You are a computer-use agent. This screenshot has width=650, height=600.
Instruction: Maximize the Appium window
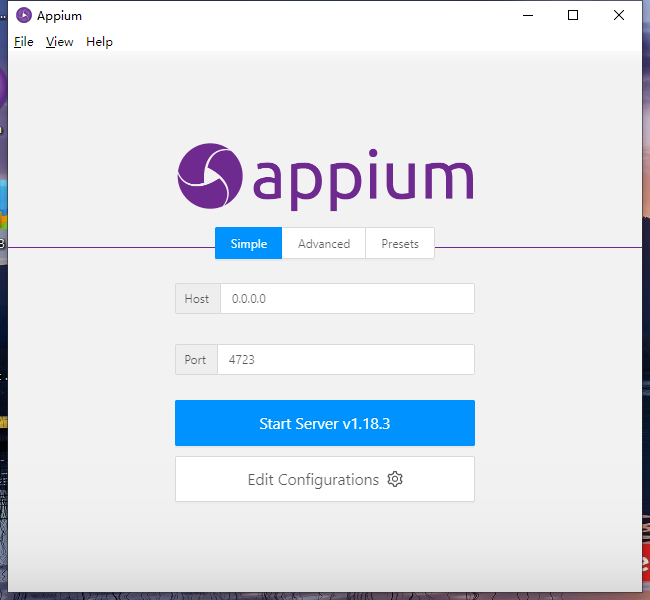tap(573, 15)
